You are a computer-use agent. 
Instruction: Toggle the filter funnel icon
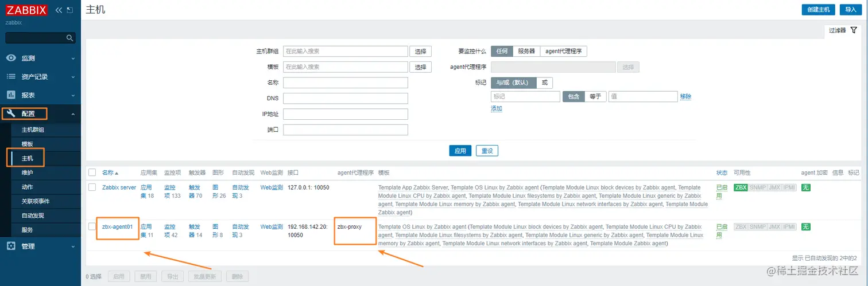(x=854, y=30)
